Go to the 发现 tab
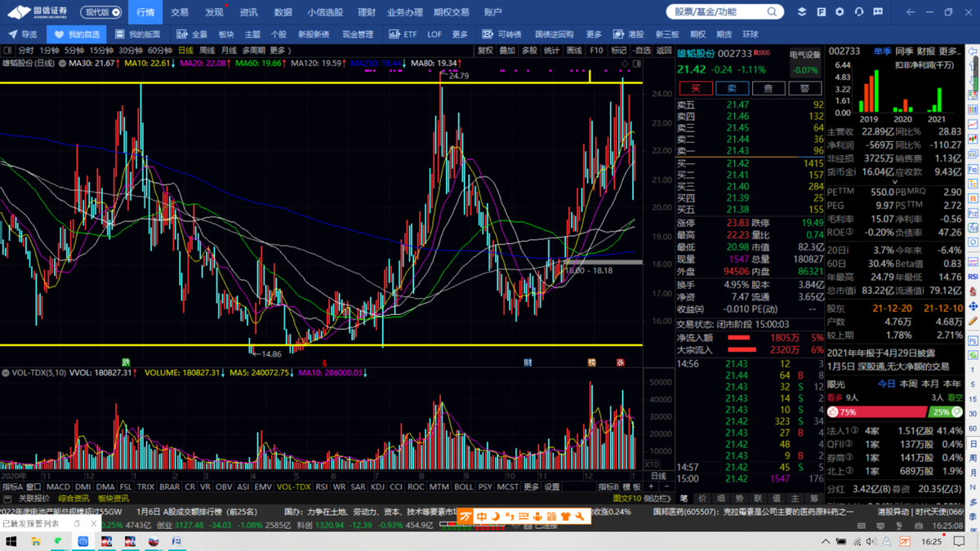 pyautogui.click(x=214, y=12)
